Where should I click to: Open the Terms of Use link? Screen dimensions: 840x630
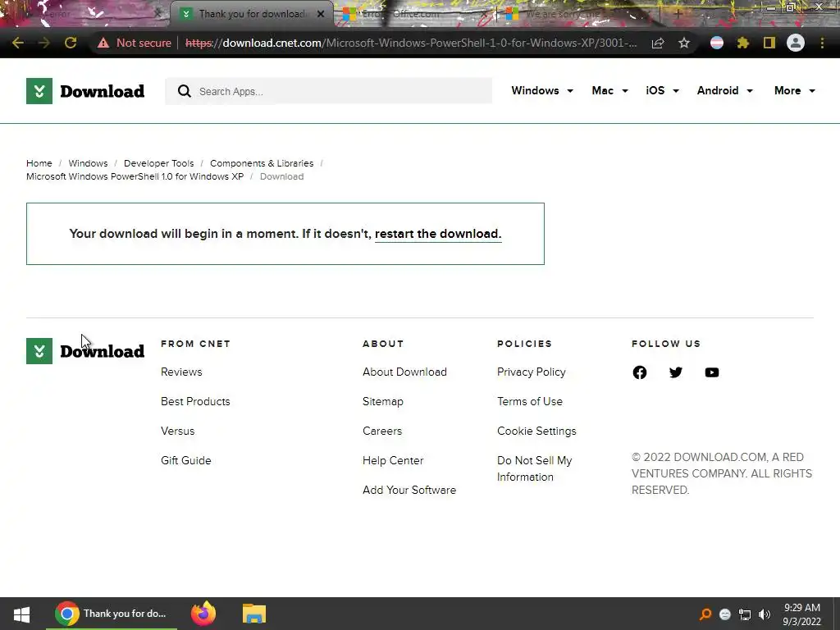(x=530, y=401)
